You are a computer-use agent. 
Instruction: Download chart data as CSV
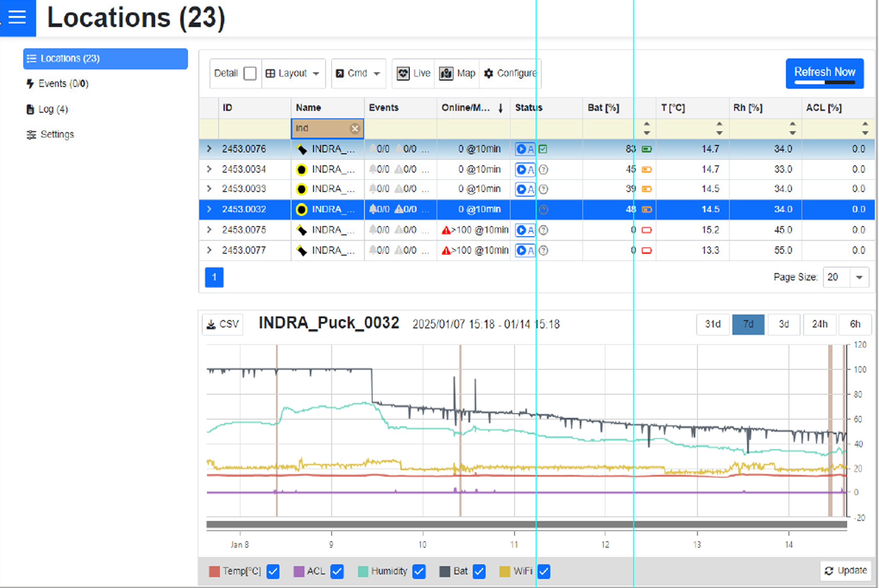(222, 325)
